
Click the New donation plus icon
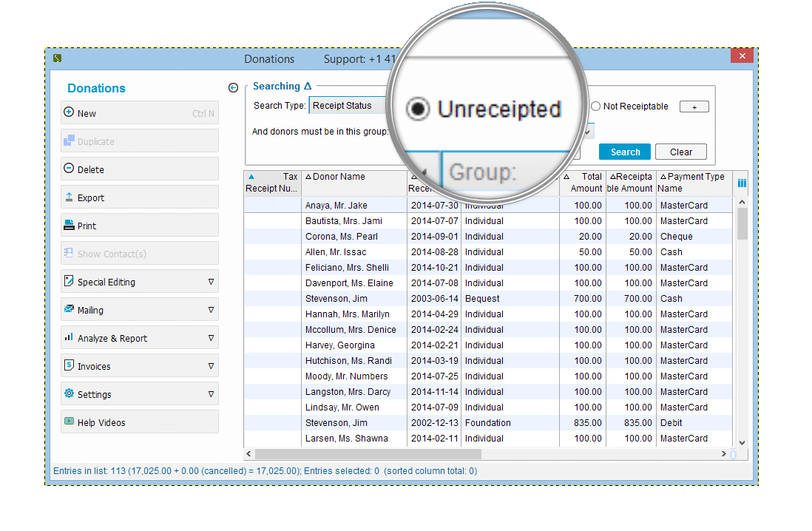coord(69,113)
